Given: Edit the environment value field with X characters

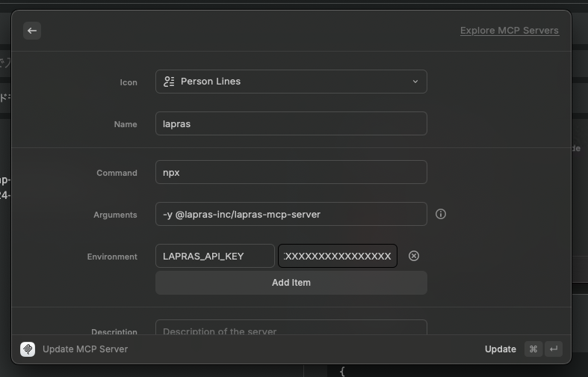Looking at the screenshot, I should point(338,256).
